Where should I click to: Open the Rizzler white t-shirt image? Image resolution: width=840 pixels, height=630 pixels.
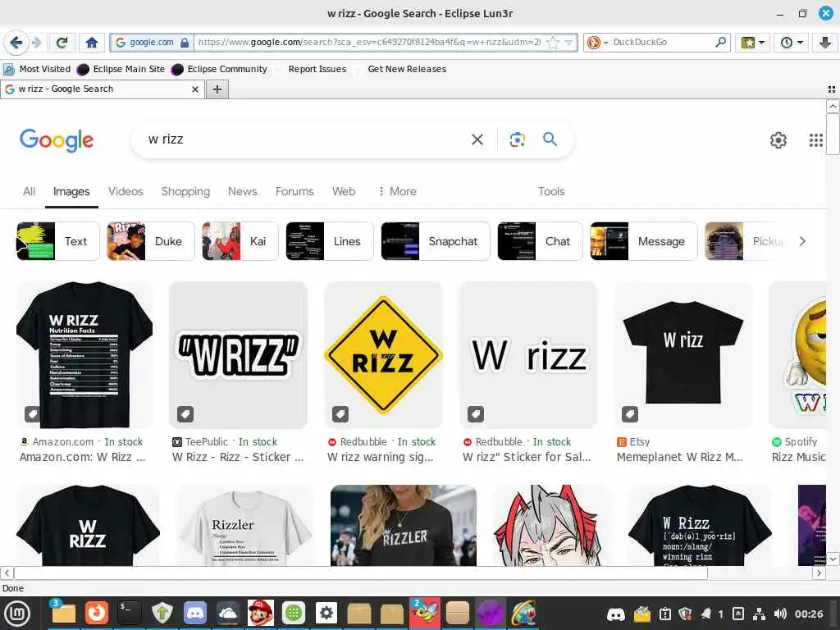pos(245,526)
